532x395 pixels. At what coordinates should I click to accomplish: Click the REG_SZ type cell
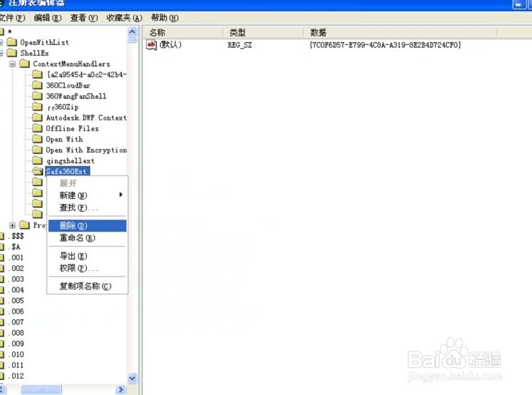239,45
